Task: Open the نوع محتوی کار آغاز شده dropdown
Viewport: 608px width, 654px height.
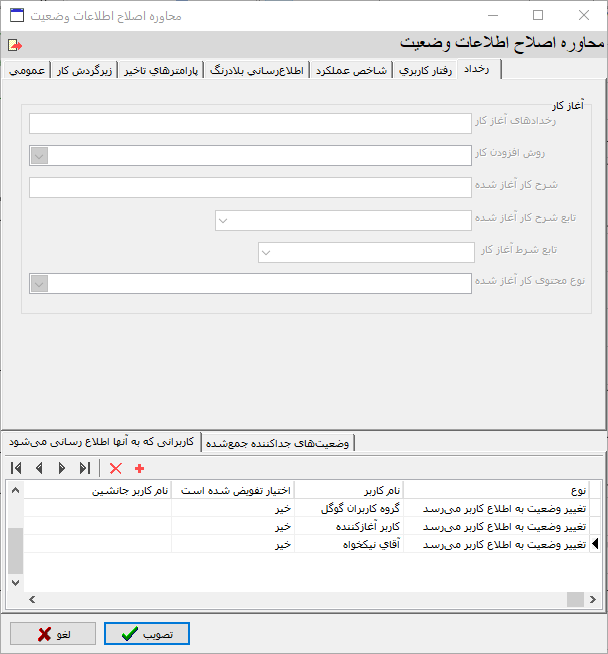Action: click(x=39, y=284)
